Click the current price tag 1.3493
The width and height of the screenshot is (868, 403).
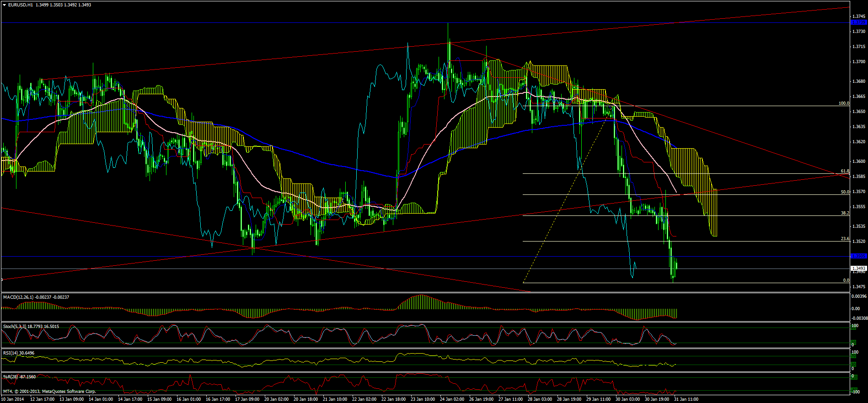(858, 269)
